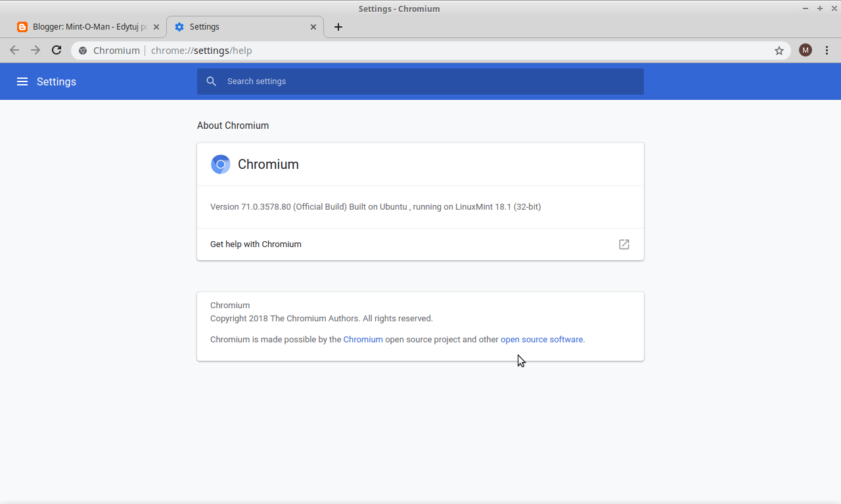Reload the current page
The width and height of the screenshot is (841, 504).
(x=57, y=50)
